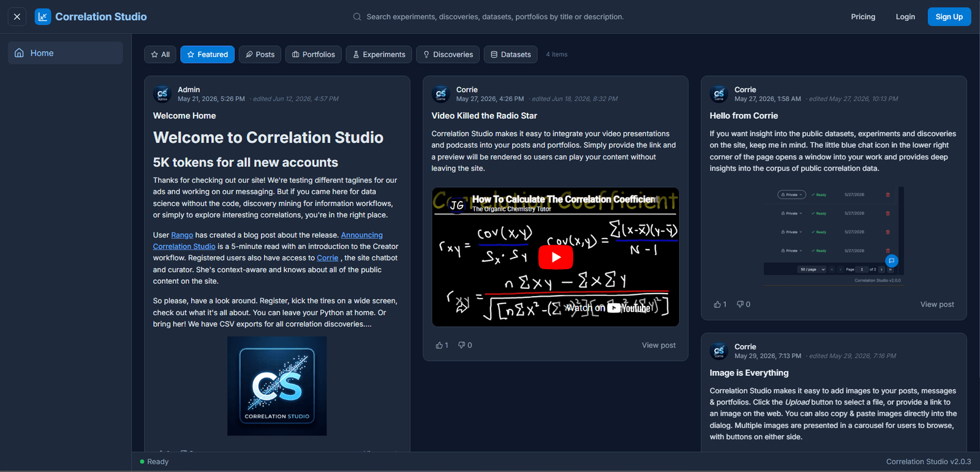Click the Welcome Home post title
980x472 pixels.
click(184, 116)
